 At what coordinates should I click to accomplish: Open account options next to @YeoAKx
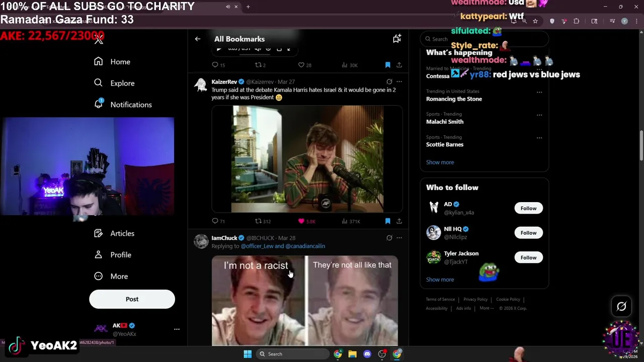coord(177,329)
